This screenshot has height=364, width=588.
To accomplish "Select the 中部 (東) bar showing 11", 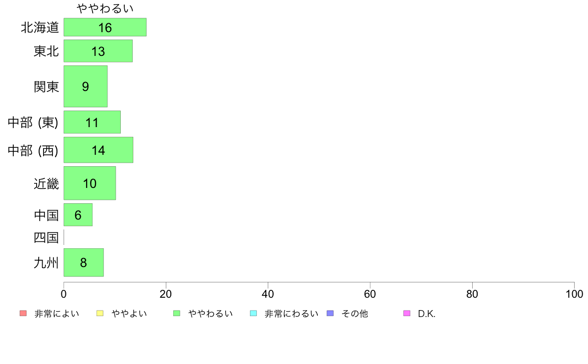I will point(92,122).
